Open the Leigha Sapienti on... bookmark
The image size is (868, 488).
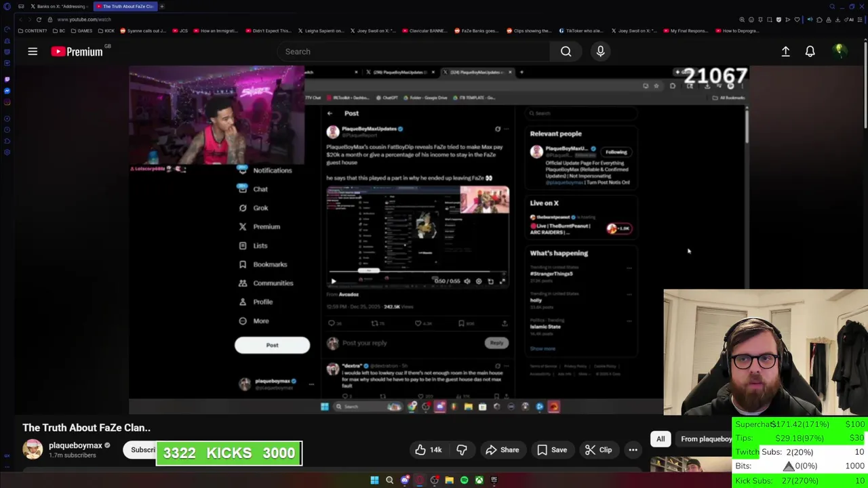[321, 30]
